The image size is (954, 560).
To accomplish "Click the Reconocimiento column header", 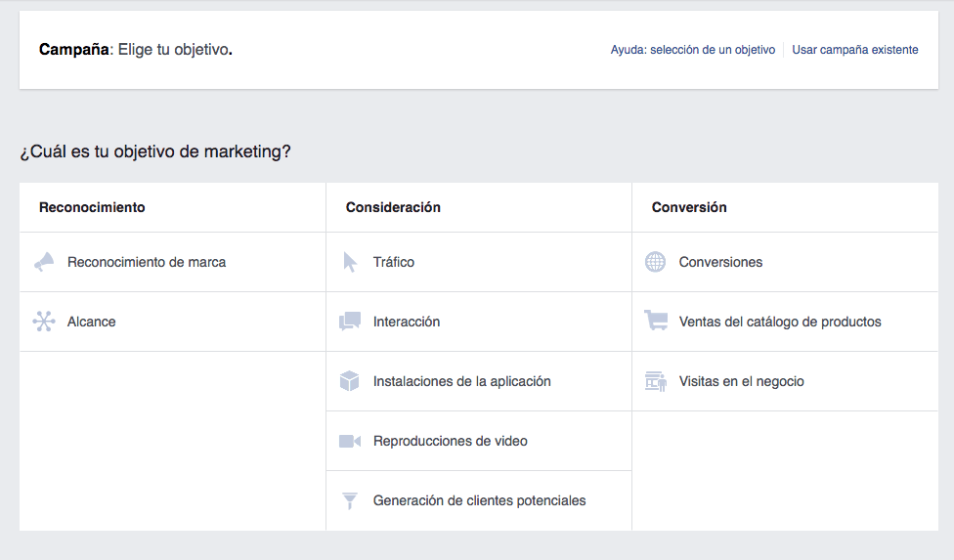I will pyautogui.click(x=92, y=207).
